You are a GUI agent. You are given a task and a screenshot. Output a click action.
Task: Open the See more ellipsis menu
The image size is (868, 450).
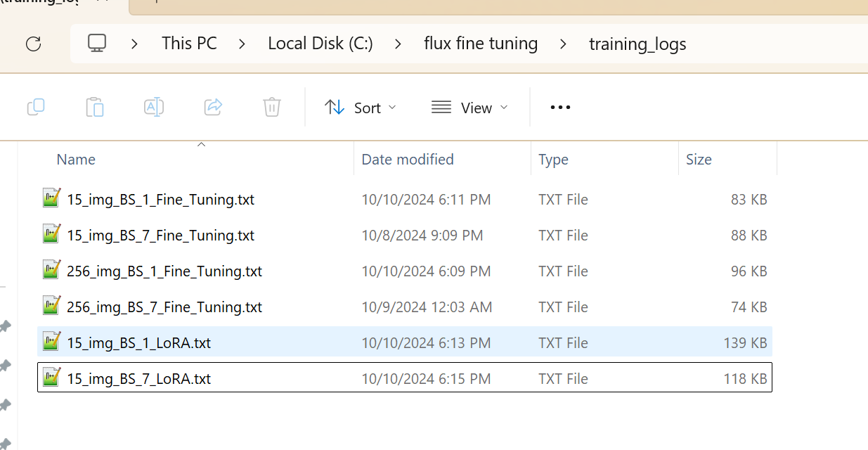(560, 107)
